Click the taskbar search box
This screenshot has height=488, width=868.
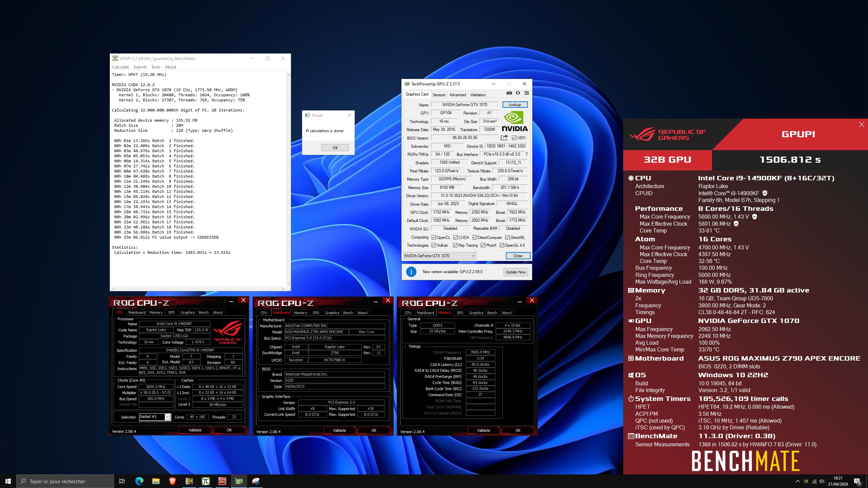(x=65, y=481)
